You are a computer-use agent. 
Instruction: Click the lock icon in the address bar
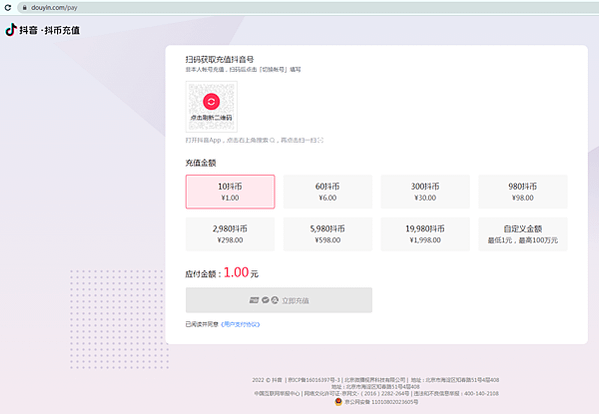(x=24, y=8)
